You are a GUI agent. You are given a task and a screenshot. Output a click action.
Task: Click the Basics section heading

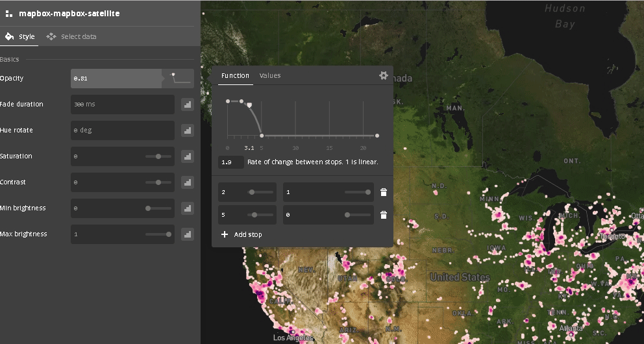[10, 60]
